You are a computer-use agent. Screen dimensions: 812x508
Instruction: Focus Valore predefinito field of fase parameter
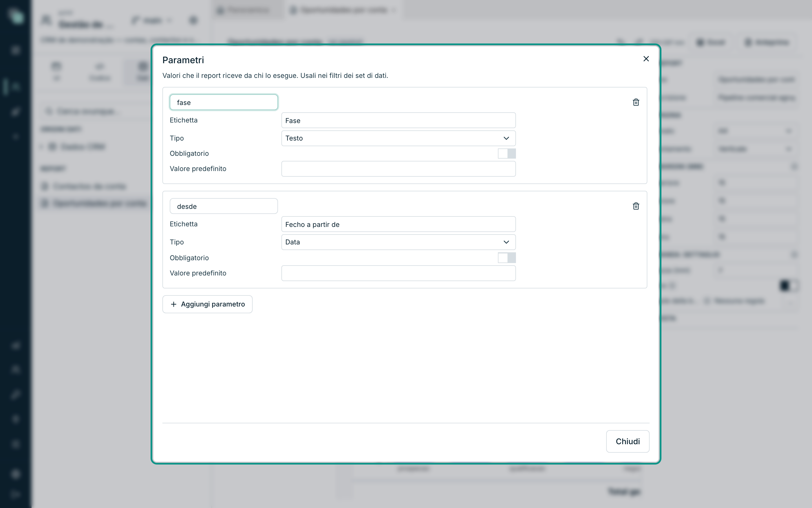tap(398, 169)
